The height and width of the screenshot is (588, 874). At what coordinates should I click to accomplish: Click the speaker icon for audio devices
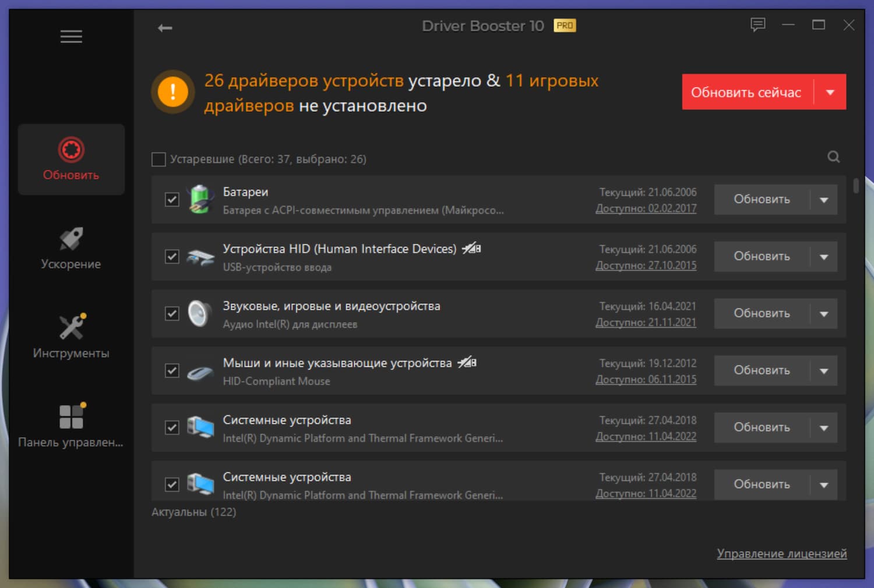[x=199, y=314]
